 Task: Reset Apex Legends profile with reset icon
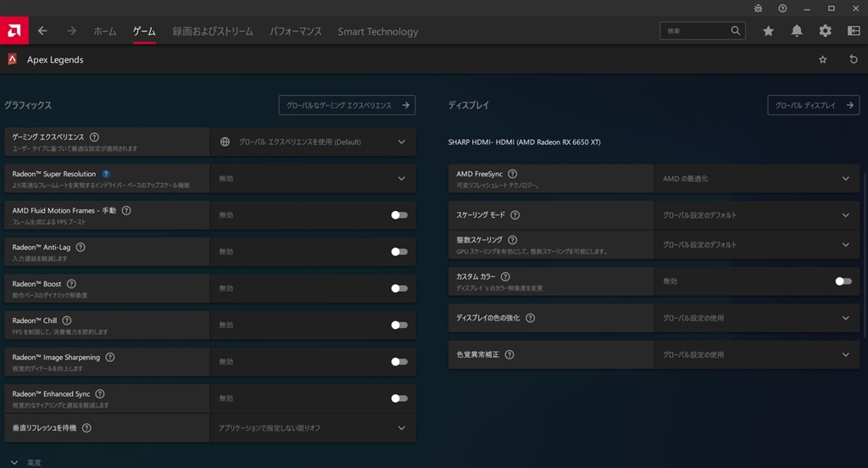point(853,60)
